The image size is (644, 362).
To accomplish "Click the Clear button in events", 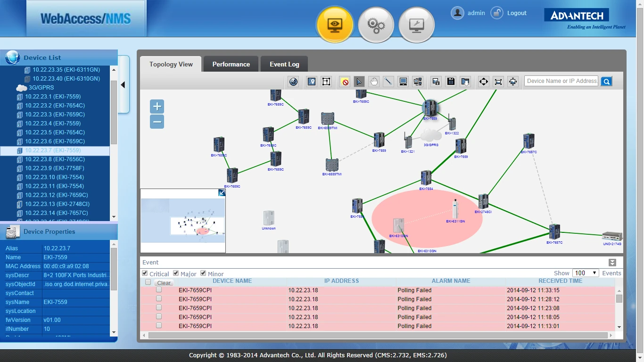I will tap(164, 283).
